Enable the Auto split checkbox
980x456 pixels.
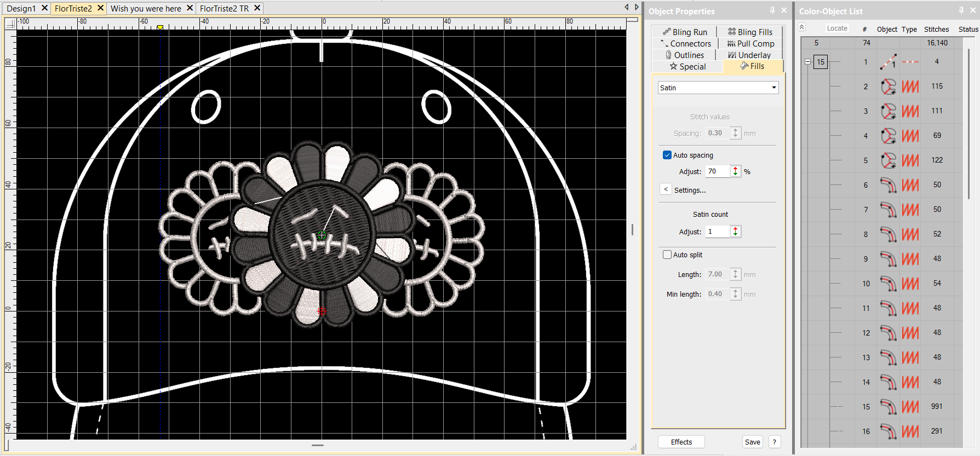pos(667,255)
